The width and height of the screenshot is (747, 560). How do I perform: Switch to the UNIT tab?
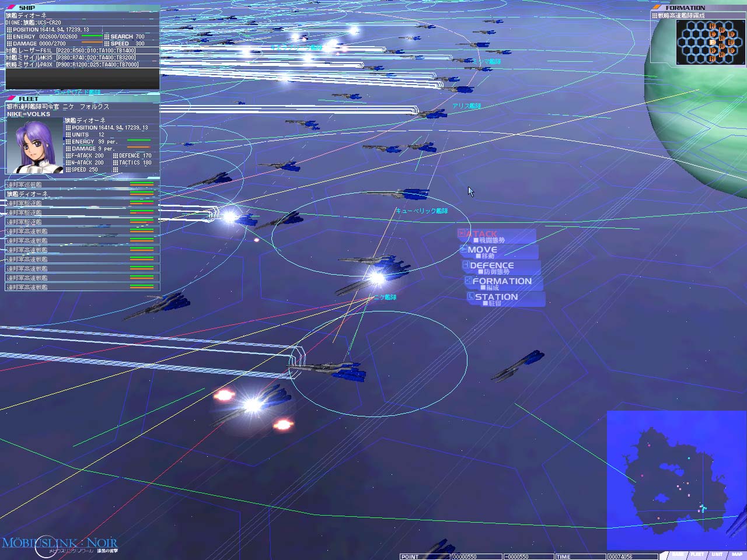[x=717, y=555]
